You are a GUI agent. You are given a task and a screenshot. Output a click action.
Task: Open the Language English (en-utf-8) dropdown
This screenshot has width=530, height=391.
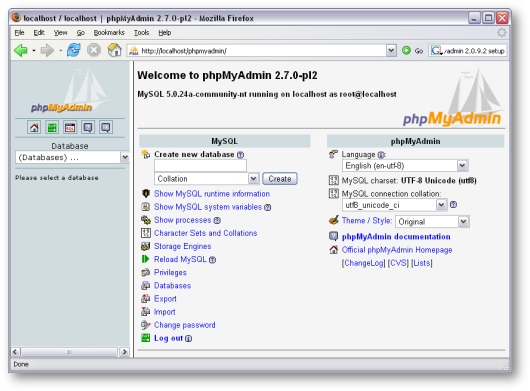[x=462, y=166]
